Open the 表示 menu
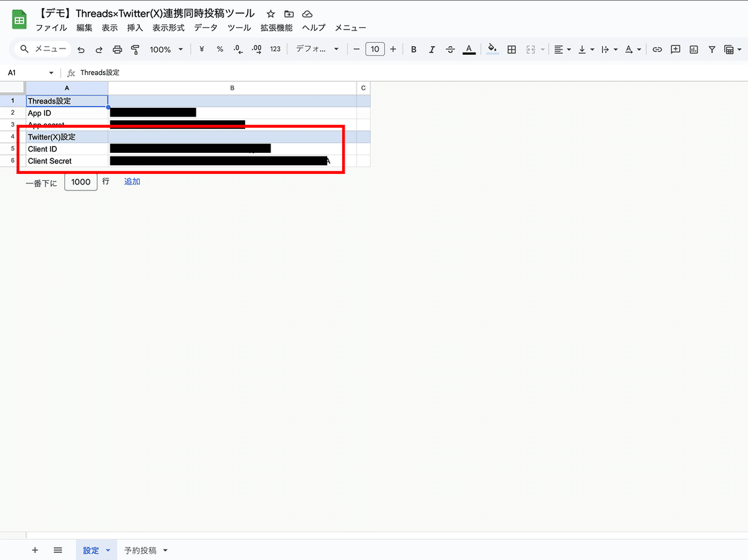 [110, 27]
